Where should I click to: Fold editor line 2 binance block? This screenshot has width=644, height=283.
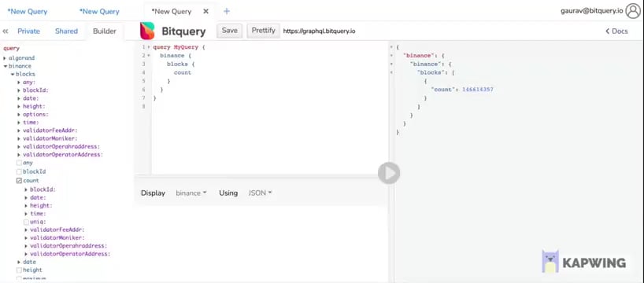[149, 55]
